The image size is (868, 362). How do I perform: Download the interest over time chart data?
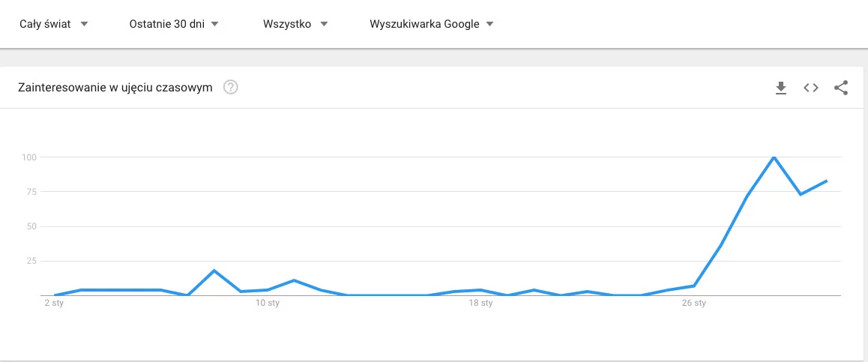[781, 88]
